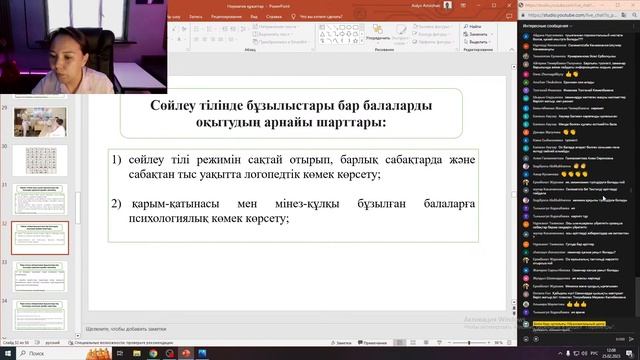Open the comments icon at the ribbon's right end
The width and height of the screenshot is (640, 360).
[x=509, y=17]
